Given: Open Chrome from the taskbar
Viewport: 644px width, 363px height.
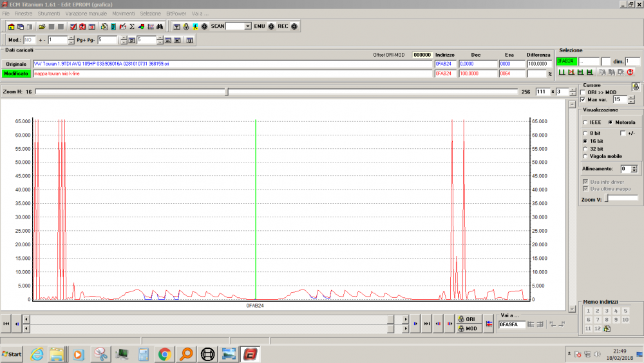Looking at the screenshot, I should 164,354.
